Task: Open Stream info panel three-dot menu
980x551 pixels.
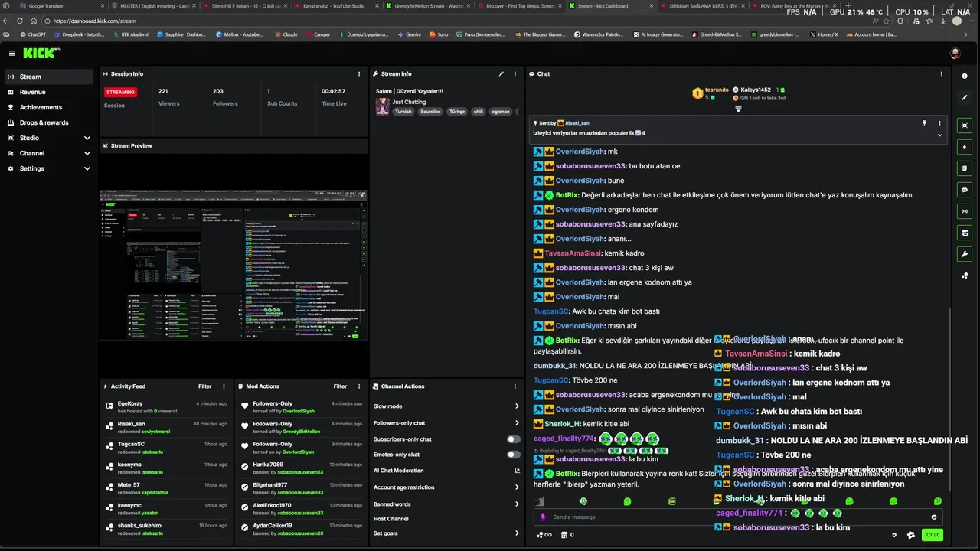Action: [x=515, y=73]
